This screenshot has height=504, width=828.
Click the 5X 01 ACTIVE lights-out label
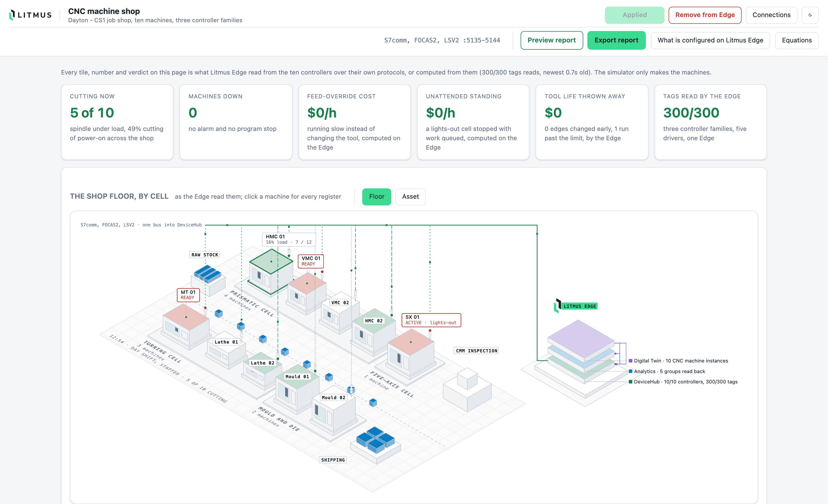[x=431, y=320]
